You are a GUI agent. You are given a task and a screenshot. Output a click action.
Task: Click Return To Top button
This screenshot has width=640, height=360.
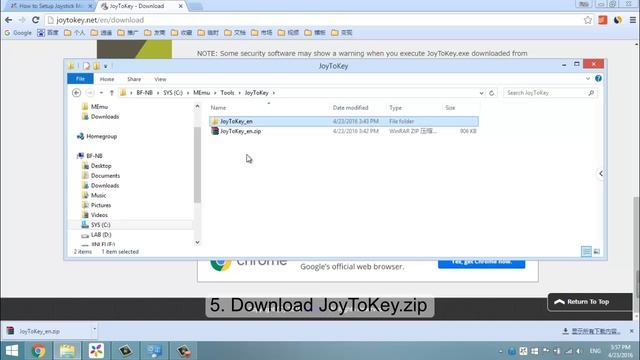pyautogui.click(x=590, y=302)
